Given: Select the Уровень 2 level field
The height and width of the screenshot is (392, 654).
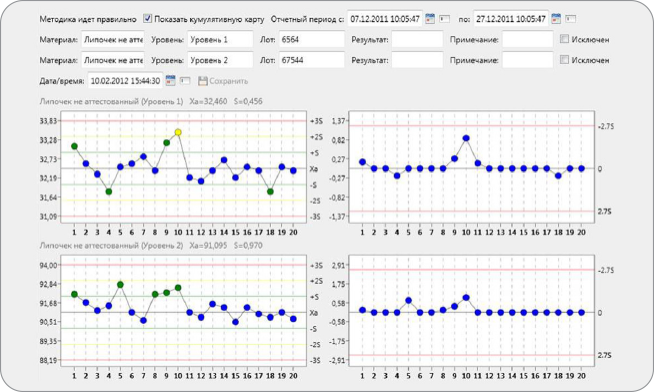Looking at the screenshot, I should 220,60.
